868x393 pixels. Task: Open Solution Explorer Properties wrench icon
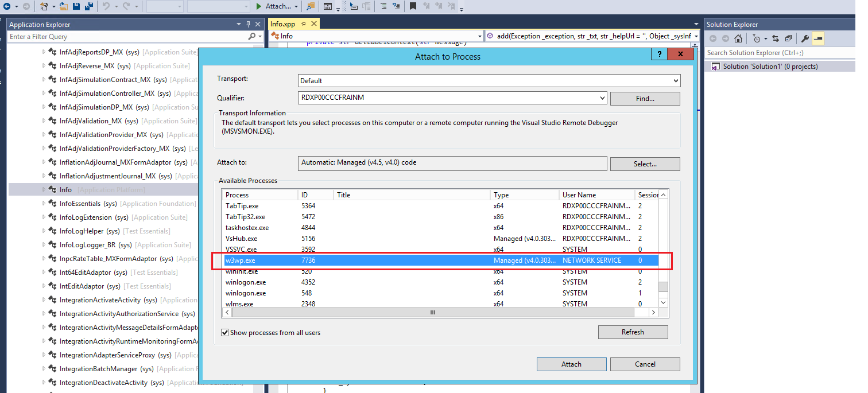[805, 38]
